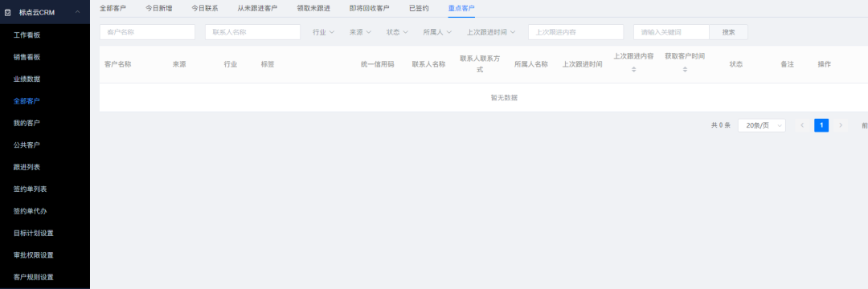868x289 pixels.
Task: Open the 状态 filter dropdown
Action: [398, 32]
